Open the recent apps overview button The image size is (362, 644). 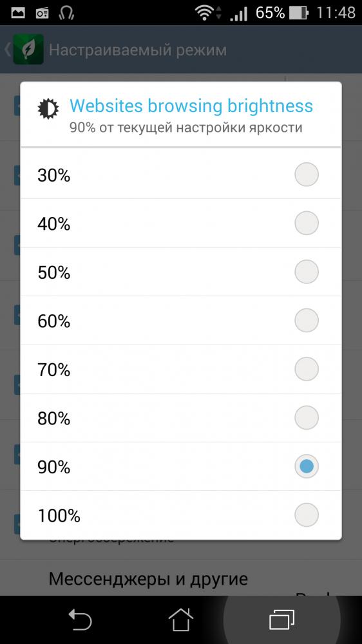(282, 620)
